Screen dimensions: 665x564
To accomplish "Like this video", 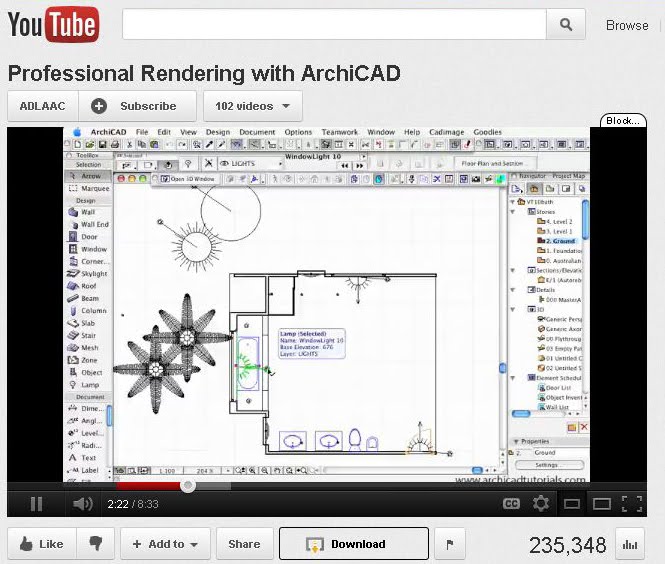I will pyautogui.click(x=42, y=544).
